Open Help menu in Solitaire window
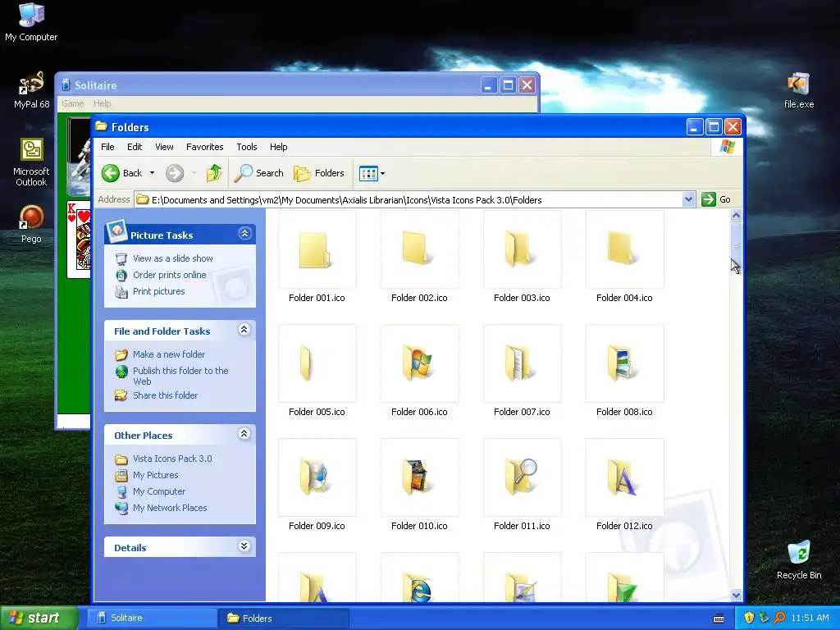840x630 pixels. tap(103, 103)
